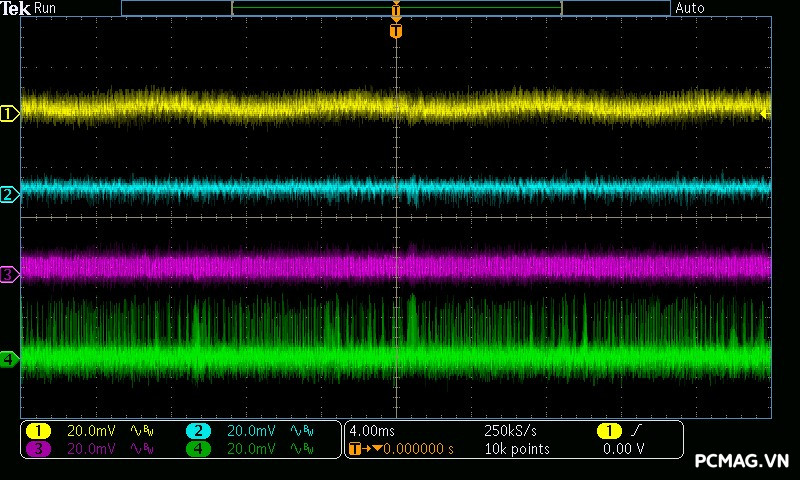This screenshot has width=800, height=480.
Task: Click the Auto trigger mode label
Action: point(690,8)
